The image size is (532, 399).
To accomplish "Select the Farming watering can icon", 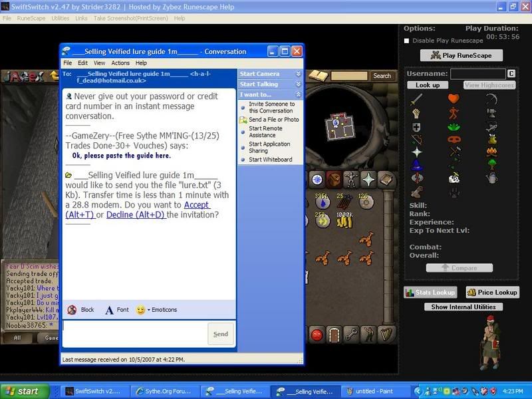I will 491,178.
